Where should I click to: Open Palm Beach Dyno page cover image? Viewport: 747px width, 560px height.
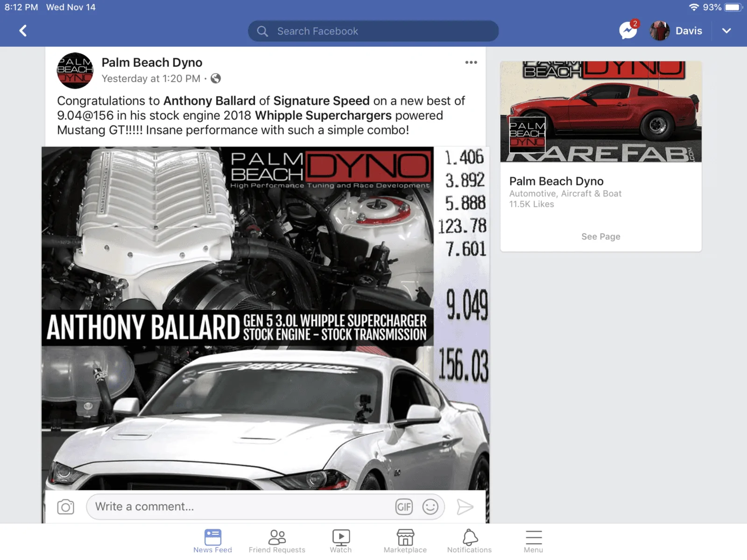tap(601, 112)
